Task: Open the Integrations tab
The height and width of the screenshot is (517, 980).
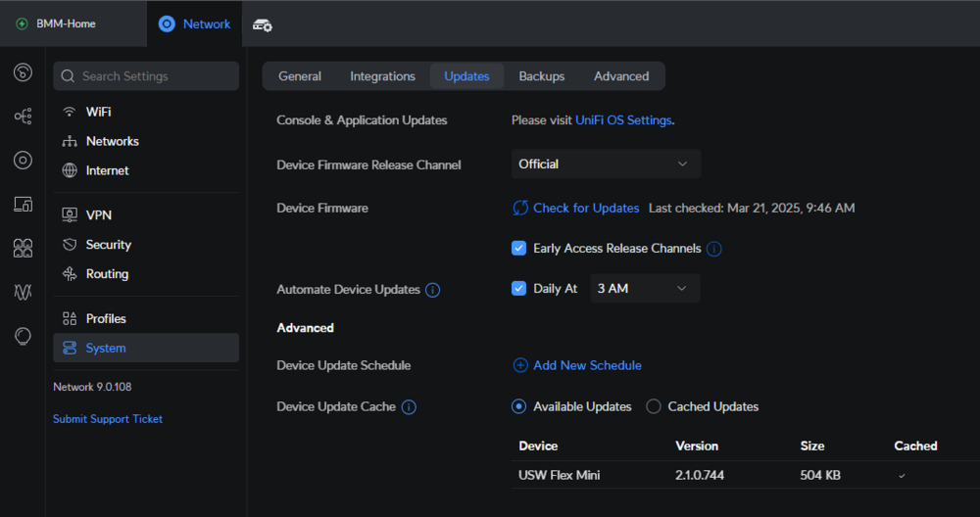Action: coord(382,76)
